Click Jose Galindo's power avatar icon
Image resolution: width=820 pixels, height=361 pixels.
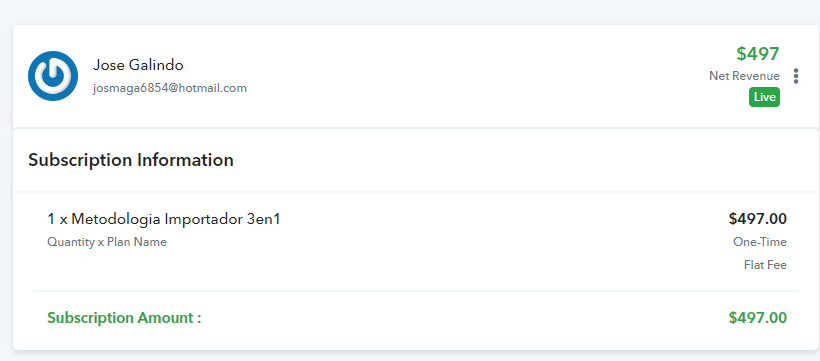pyautogui.click(x=53, y=76)
